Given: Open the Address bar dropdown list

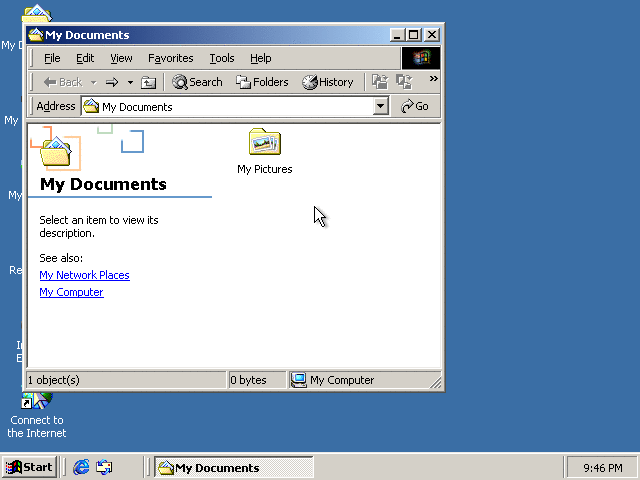Looking at the screenshot, I should point(380,107).
